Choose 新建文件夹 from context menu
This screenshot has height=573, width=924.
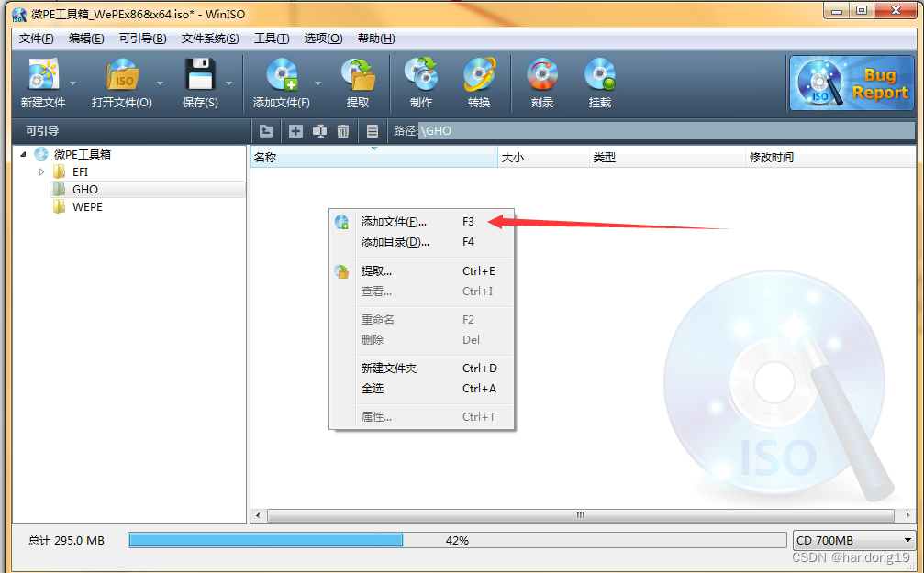pyautogui.click(x=422, y=368)
